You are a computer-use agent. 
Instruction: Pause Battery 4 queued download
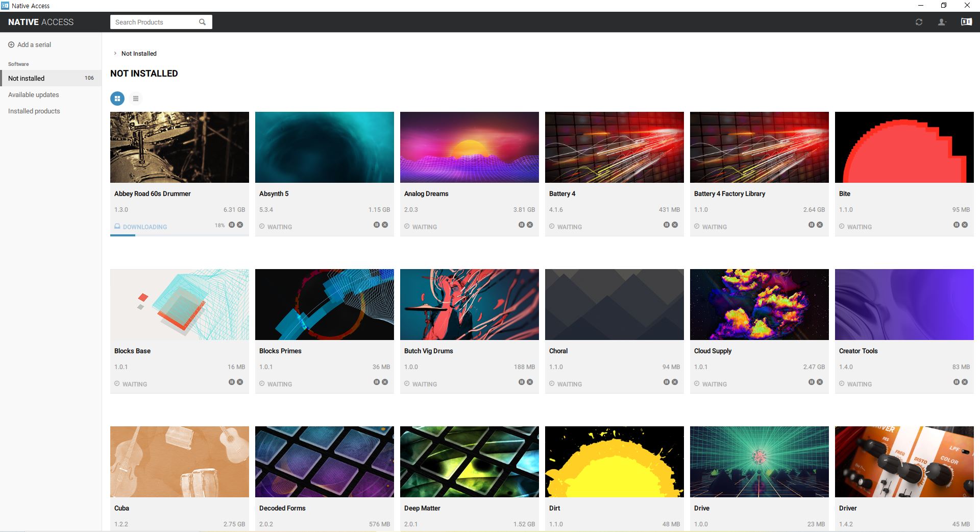pos(667,225)
